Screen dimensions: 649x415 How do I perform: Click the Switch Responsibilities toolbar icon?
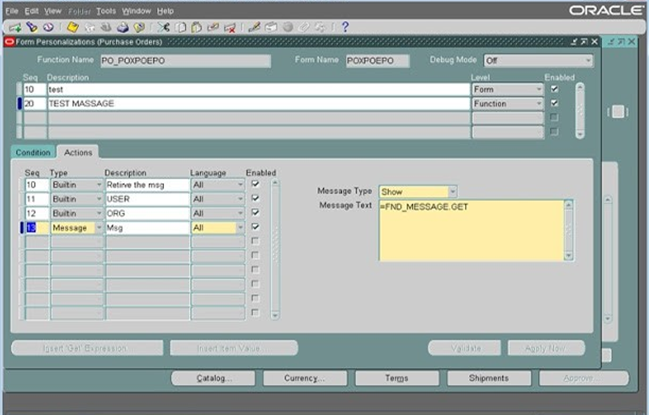click(x=106, y=28)
